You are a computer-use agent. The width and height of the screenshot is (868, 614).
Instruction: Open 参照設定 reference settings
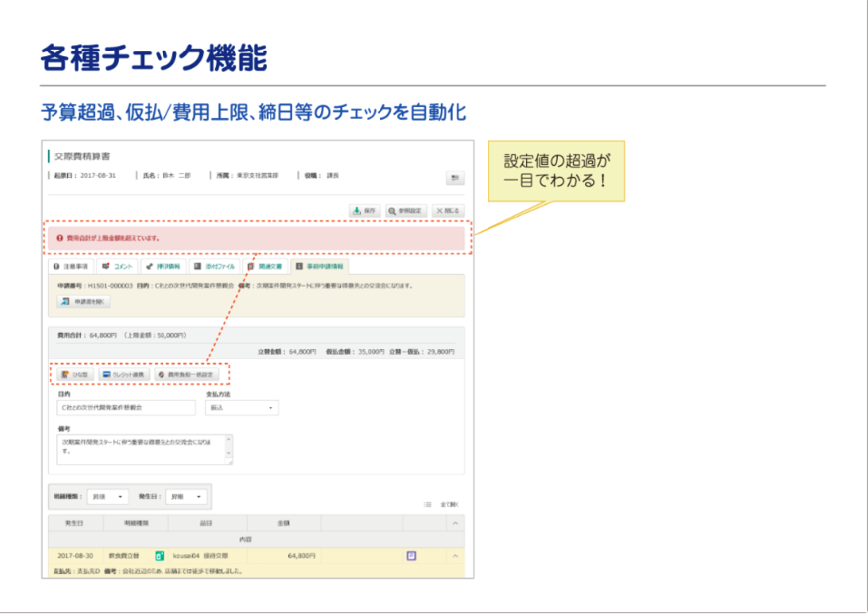(x=405, y=211)
